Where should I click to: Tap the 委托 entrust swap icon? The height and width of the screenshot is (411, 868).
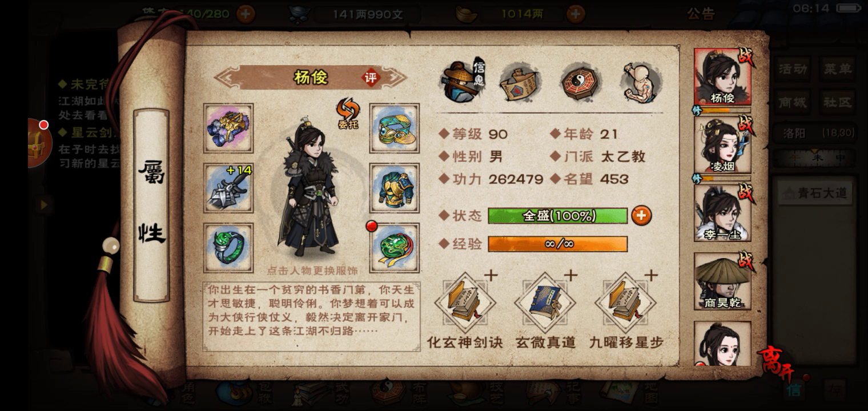click(x=347, y=112)
